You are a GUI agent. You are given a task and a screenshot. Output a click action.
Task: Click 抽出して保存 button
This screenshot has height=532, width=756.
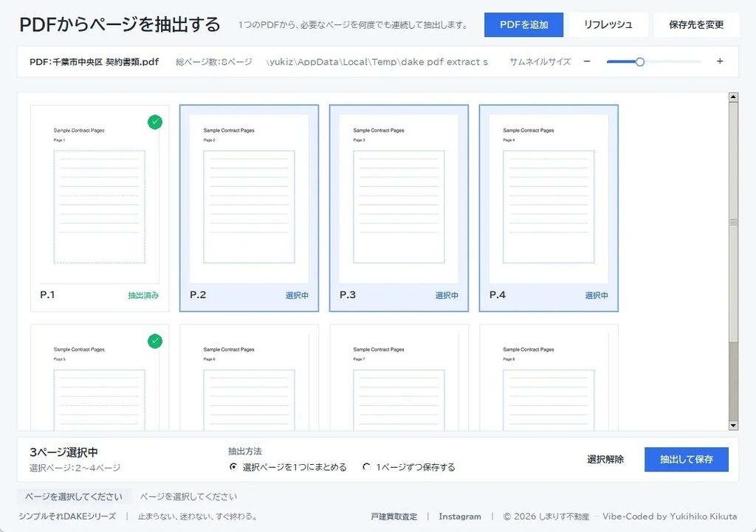point(686,459)
